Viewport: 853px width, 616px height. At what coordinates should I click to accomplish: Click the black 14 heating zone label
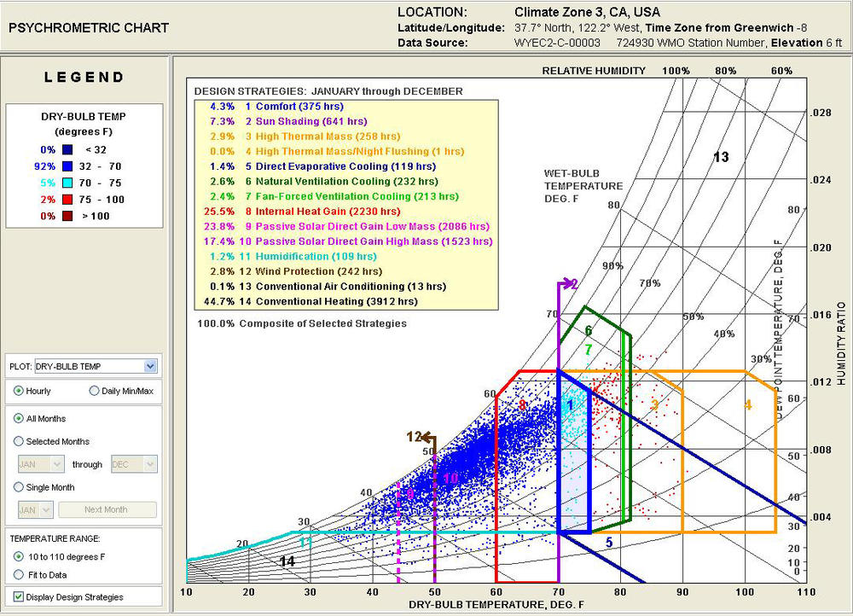pyautogui.click(x=287, y=561)
